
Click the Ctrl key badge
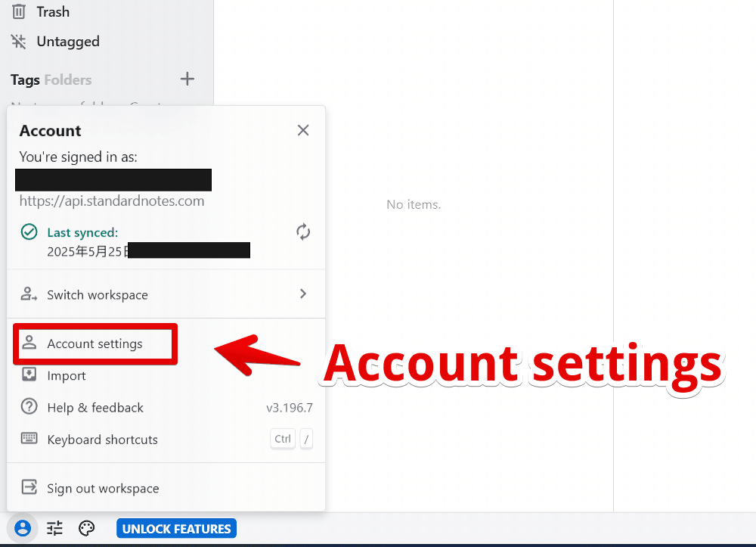[x=283, y=439]
